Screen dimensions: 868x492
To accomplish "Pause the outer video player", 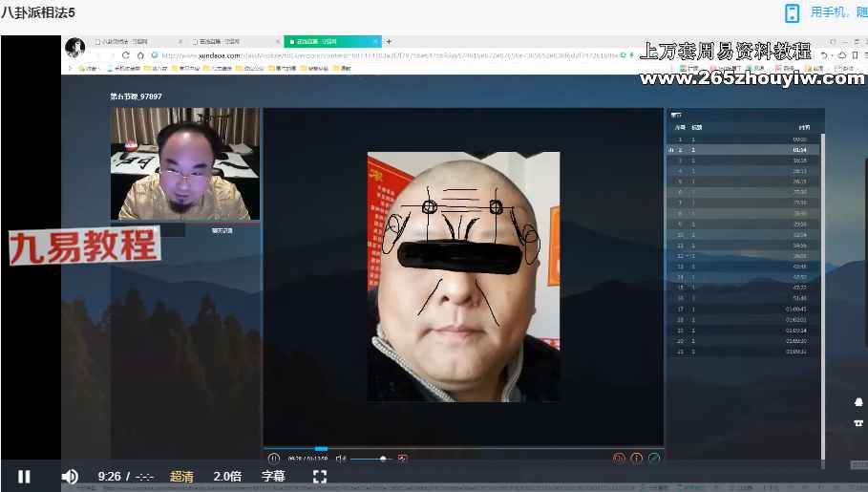I will pyautogui.click(x=24, y=477).
